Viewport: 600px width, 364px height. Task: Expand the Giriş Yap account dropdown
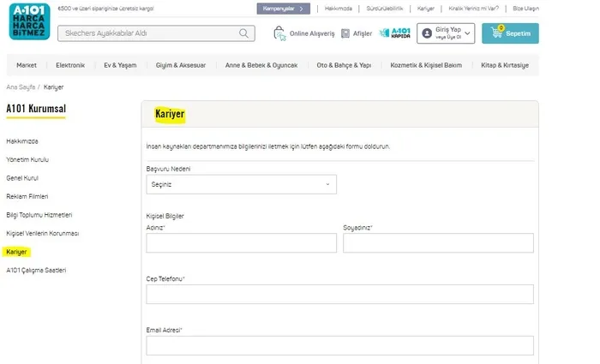pyautogui.click(x=467, y=33)
